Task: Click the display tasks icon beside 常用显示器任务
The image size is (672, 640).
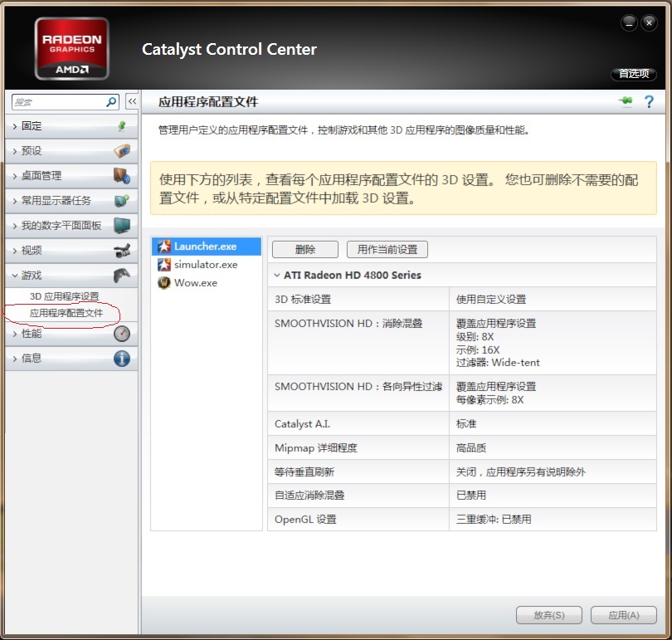Action: (x=122, y=200)
